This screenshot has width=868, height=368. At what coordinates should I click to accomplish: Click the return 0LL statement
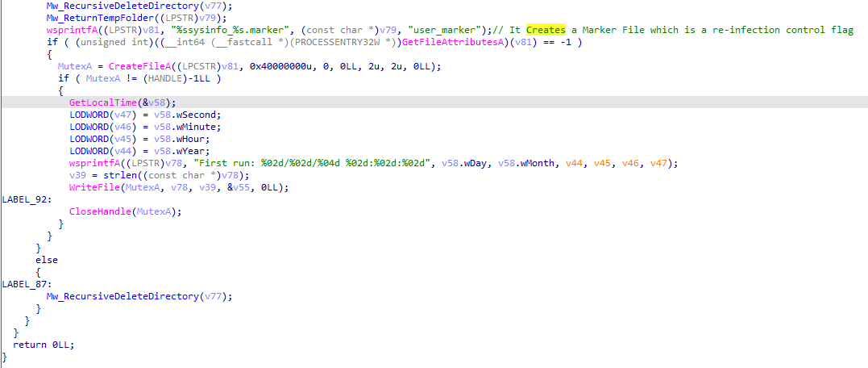tap(47, 345)
